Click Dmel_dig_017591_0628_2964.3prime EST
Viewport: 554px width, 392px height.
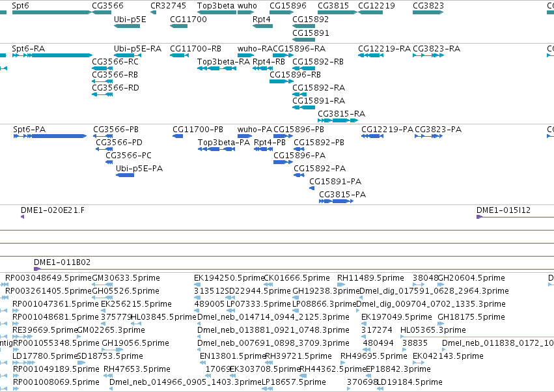(434, 291)
